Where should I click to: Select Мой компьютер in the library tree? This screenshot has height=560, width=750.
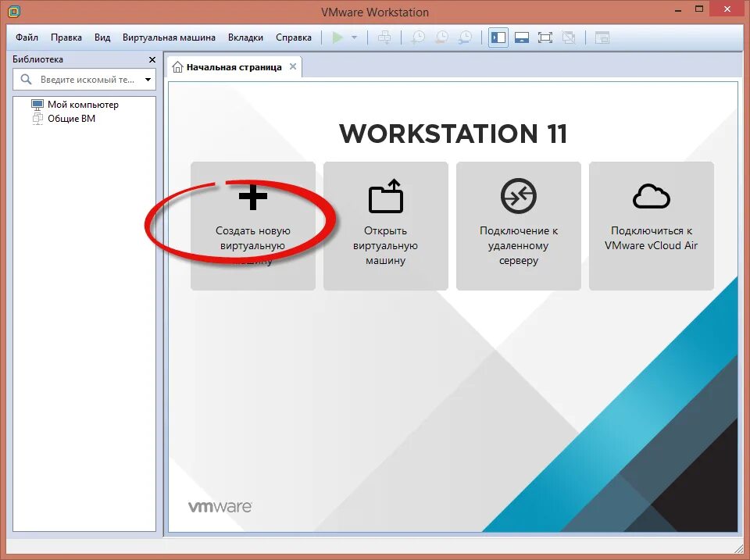pos(75,104)
